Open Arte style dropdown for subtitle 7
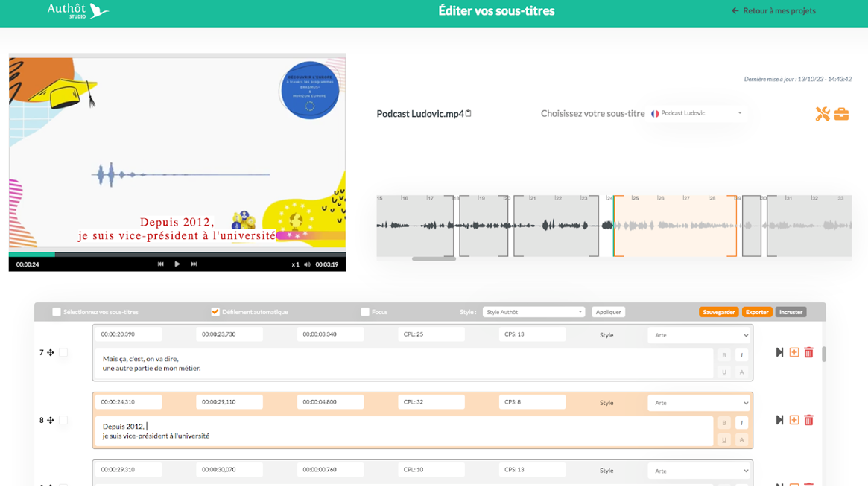This screenshot has height=487, width=868. tap(700, 335)
